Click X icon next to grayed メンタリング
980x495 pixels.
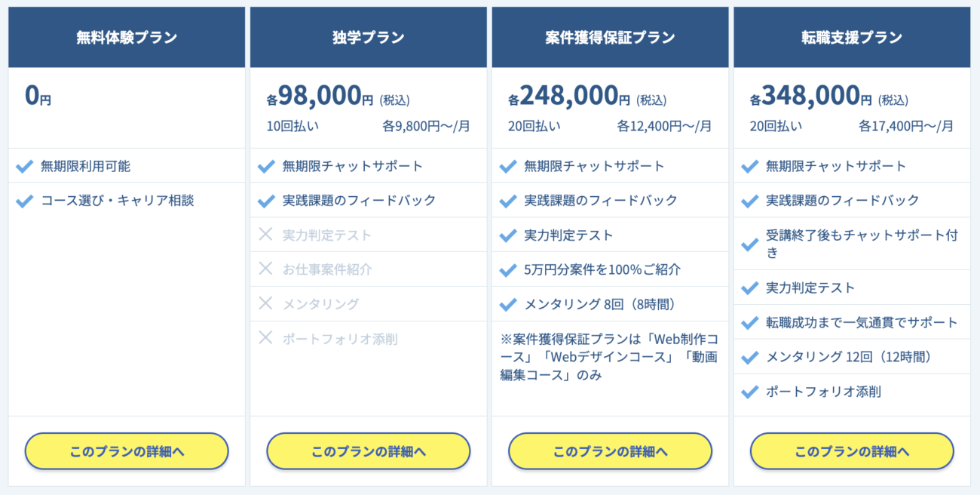[265, 303]
